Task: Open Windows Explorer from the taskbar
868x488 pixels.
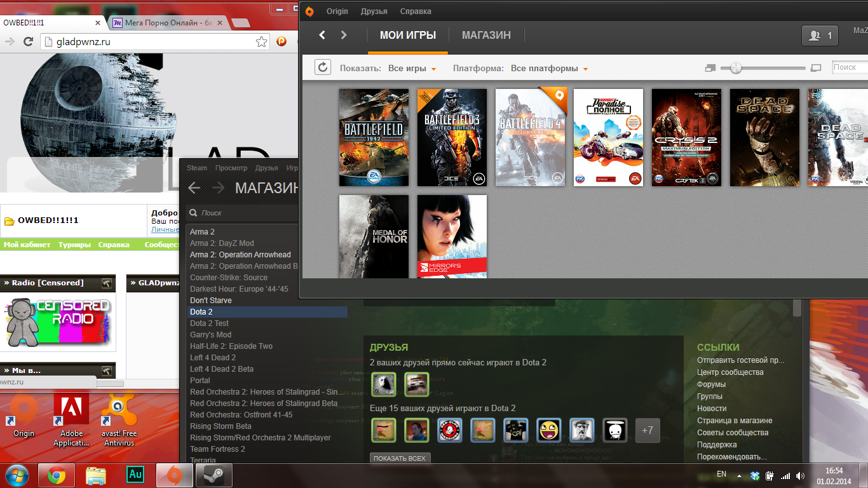Action: (96, 475)
